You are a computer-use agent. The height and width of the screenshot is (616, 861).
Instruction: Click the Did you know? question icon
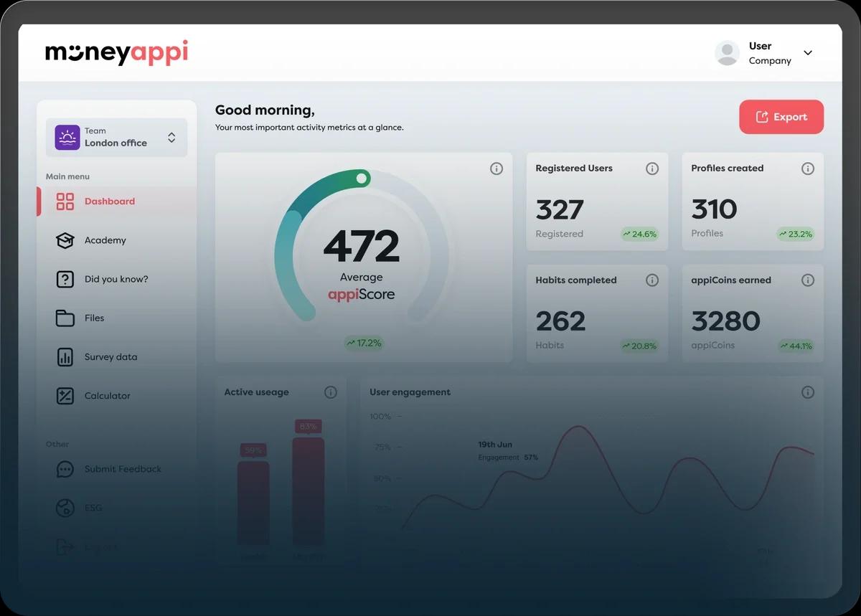(x=65, y=279)
